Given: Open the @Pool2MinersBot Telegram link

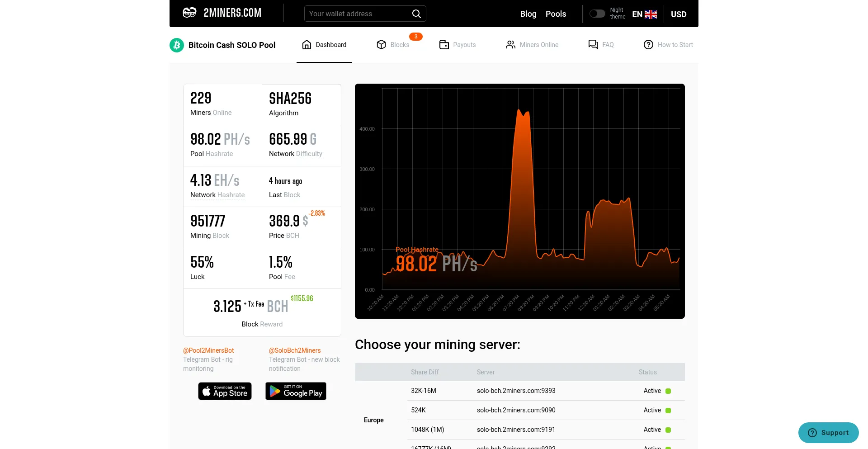Looking at the screenshot, I should [x=208, y=350].
